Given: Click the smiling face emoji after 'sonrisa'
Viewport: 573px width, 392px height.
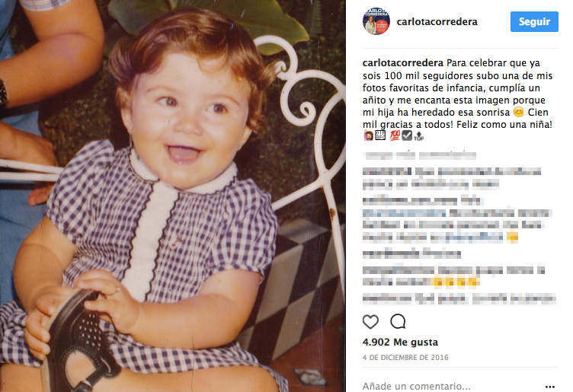Looking at the screenshot, I should (518, 112).
